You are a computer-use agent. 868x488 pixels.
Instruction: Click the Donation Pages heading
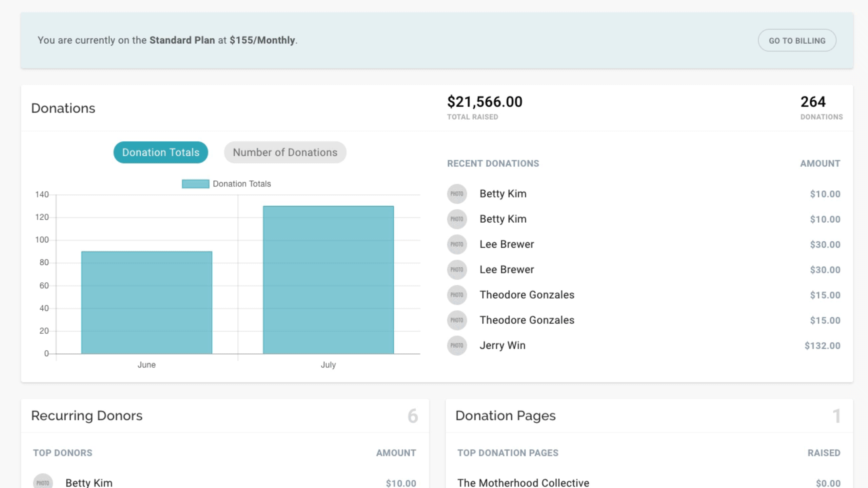506,416
